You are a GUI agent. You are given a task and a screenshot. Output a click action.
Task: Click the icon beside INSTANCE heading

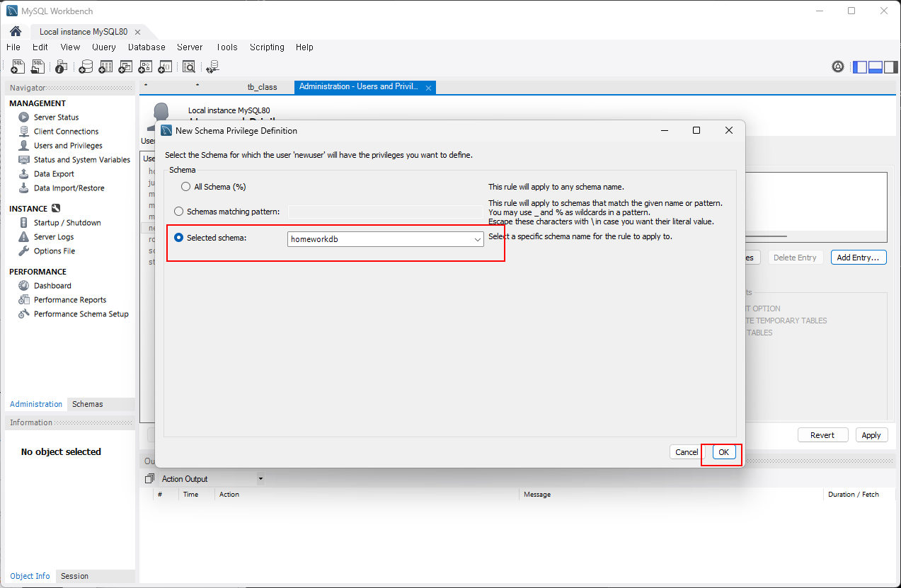click(56, 209)
